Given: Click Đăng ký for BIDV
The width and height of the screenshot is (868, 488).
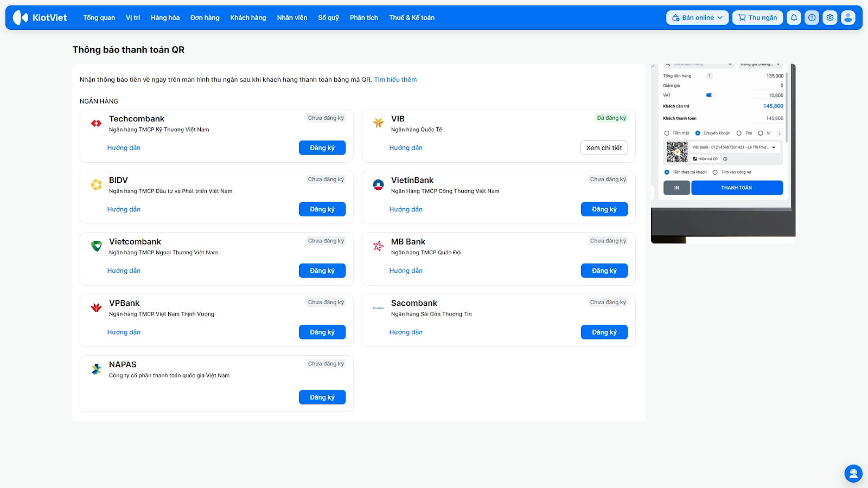Looking at the screenshot, I should [x=322, y=209].
